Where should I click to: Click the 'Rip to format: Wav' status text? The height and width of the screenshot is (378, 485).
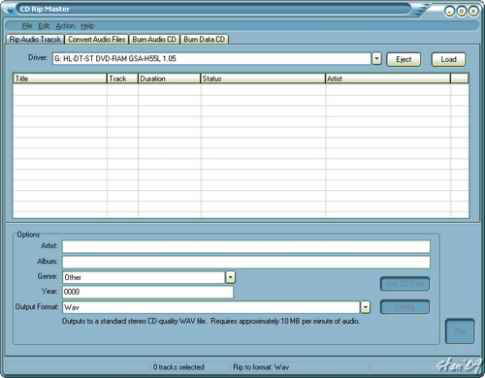(x=261, y=367)
